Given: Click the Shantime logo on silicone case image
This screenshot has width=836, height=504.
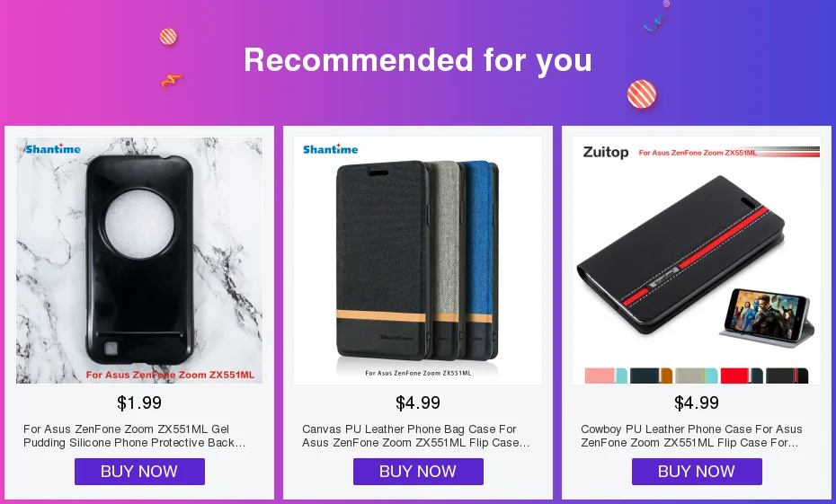Looking at the screenshot, I should [x=52, y=148].
